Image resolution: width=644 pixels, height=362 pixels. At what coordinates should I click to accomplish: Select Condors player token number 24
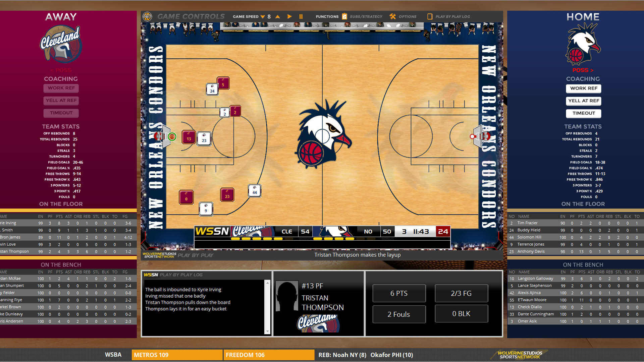pyautogui.click(x=212, y=89)
